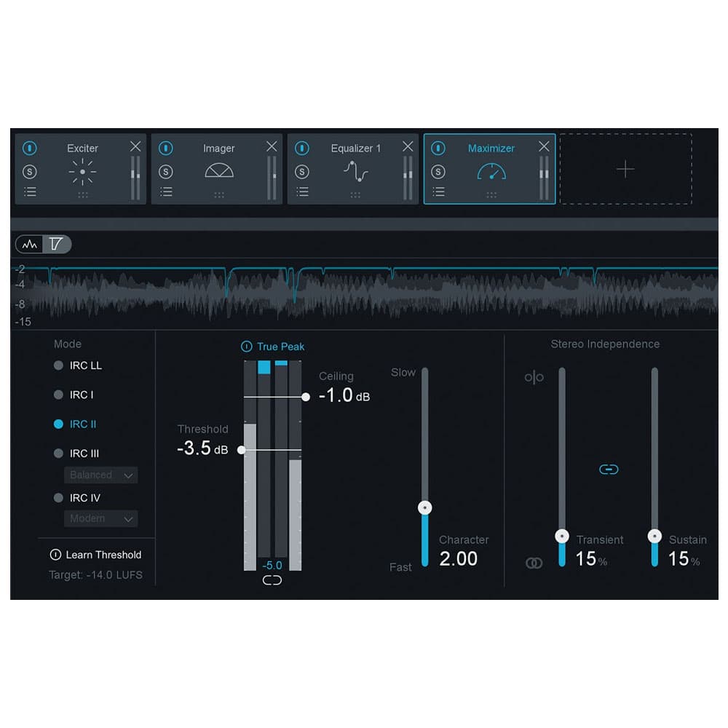Toggle Transient and Sustain link icon
728x728 pixels.
tap(609, 470)
